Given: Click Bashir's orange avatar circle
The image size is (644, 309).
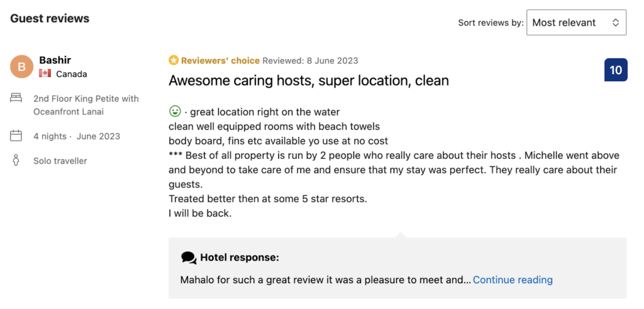Looking at the screenshot, I should [21, 67].
